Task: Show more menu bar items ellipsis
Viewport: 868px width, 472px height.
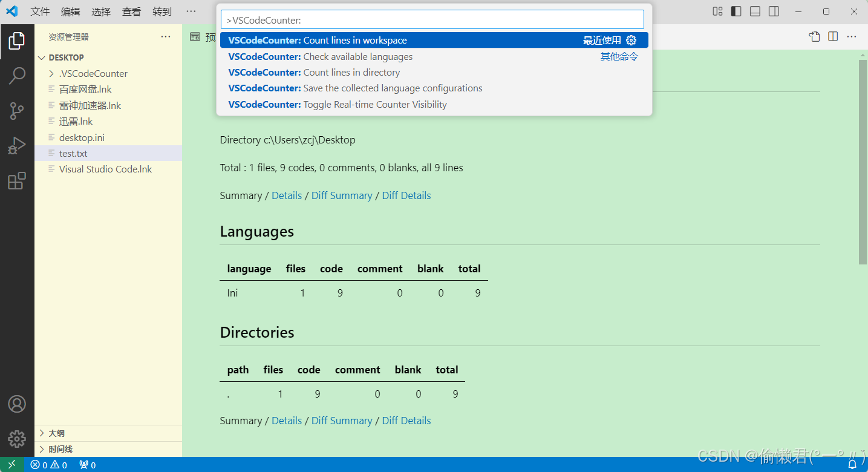Action: [191, 11]
